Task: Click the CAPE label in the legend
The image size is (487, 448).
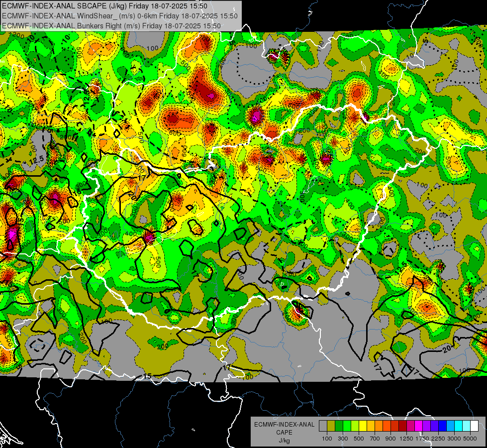Action: click(284, 433)
